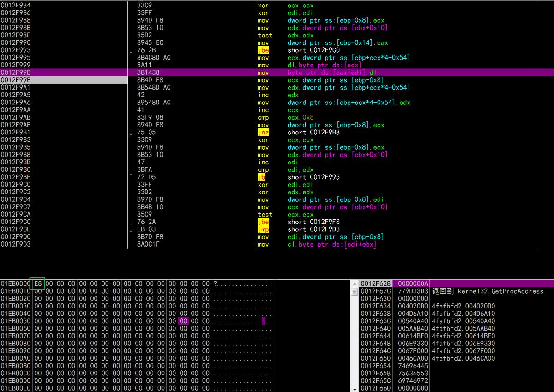Click stack comment 4fafbfd2.00614BE0
Screen dimensions: 554x392
pos(464,336)
